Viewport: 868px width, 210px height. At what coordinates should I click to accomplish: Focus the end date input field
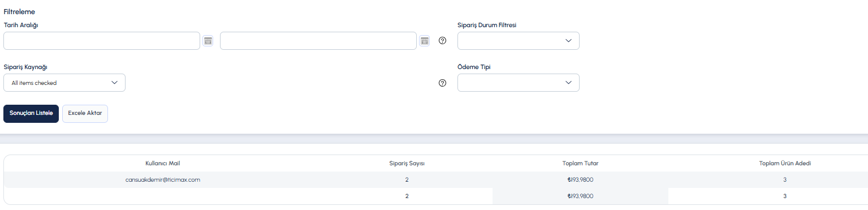click(318, 41)
